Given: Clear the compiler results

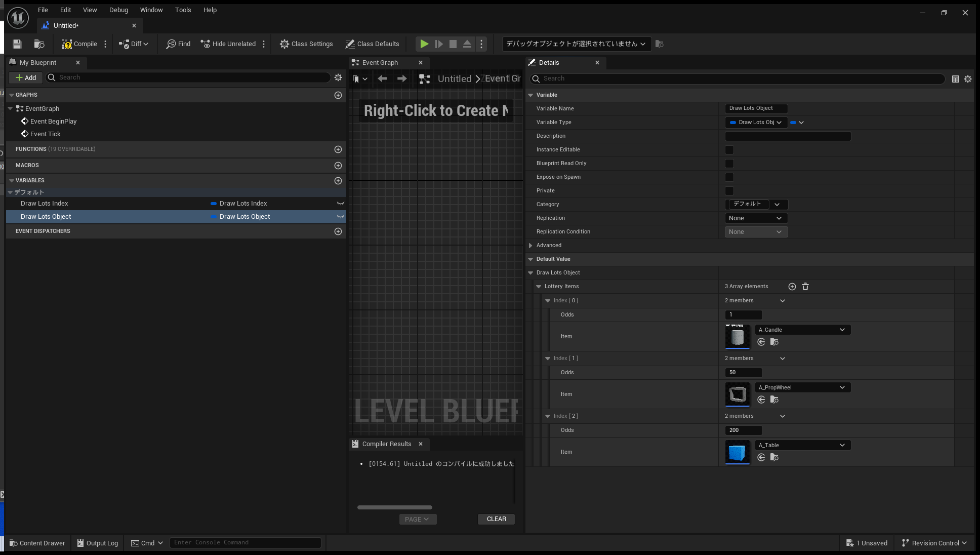Looking at the screenshot, I should click(x=496, y=519).
